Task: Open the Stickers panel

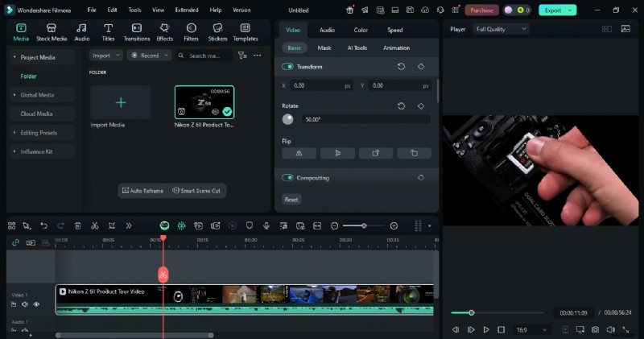Action: [217, 32]
